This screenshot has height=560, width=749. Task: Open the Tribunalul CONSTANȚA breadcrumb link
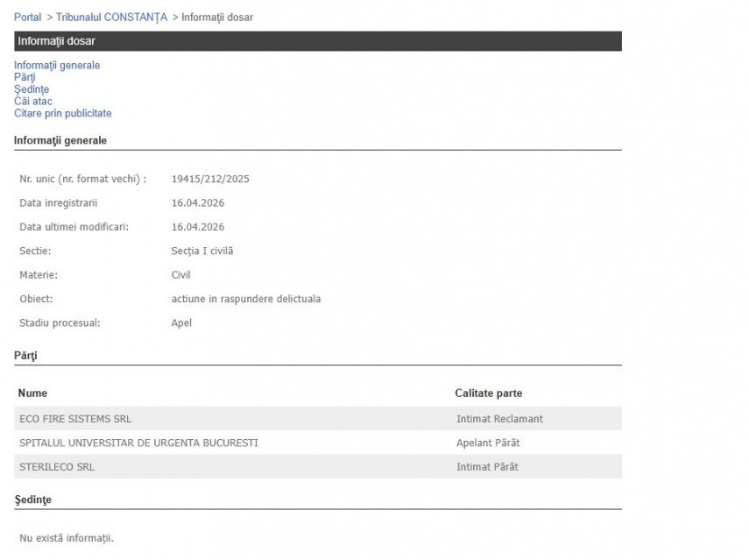(x=111, y=18)
